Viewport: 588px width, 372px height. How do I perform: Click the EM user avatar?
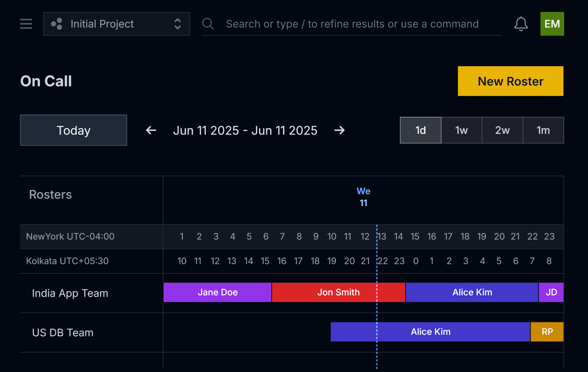[552, 24]
